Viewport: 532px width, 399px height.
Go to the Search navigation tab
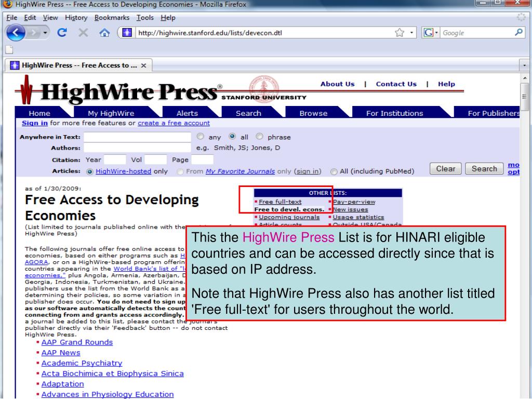coord(248,113)
